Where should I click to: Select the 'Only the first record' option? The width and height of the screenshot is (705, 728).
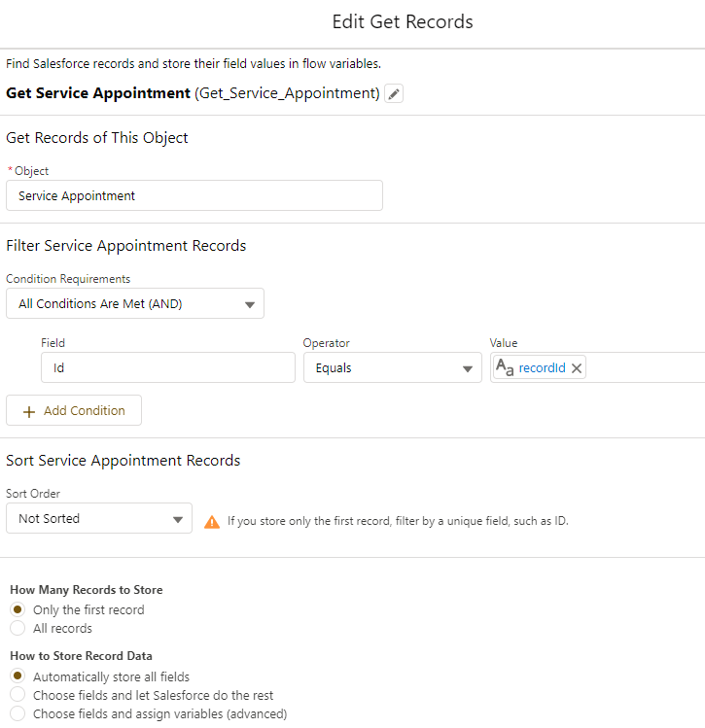(18, 609)
